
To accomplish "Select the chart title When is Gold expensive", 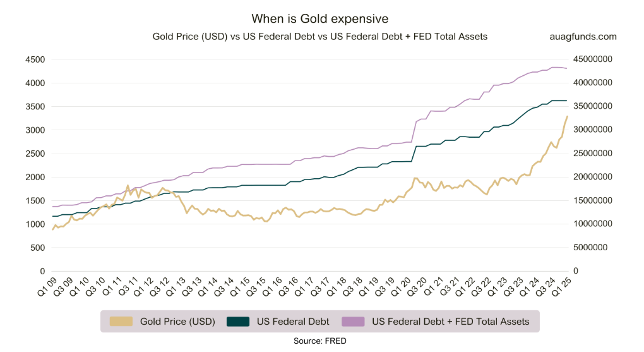I will pyautogui.click(x=320, y=18).
